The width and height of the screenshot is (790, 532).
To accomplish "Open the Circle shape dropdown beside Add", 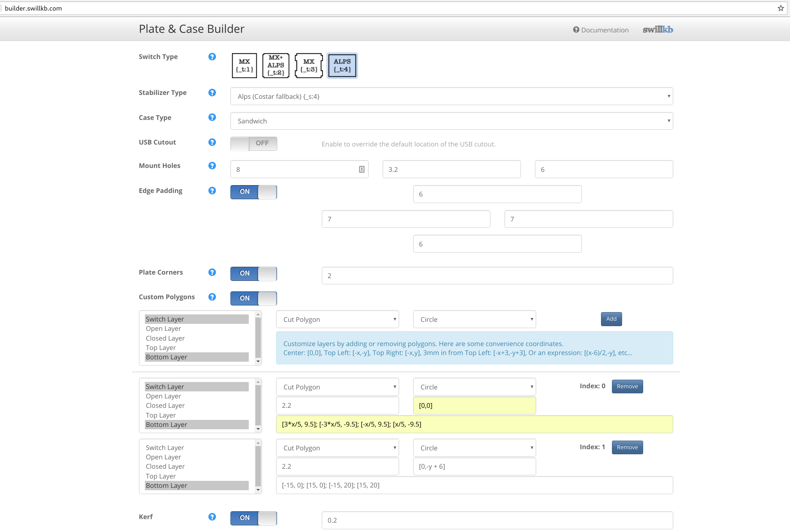I will tap(474, 320).
